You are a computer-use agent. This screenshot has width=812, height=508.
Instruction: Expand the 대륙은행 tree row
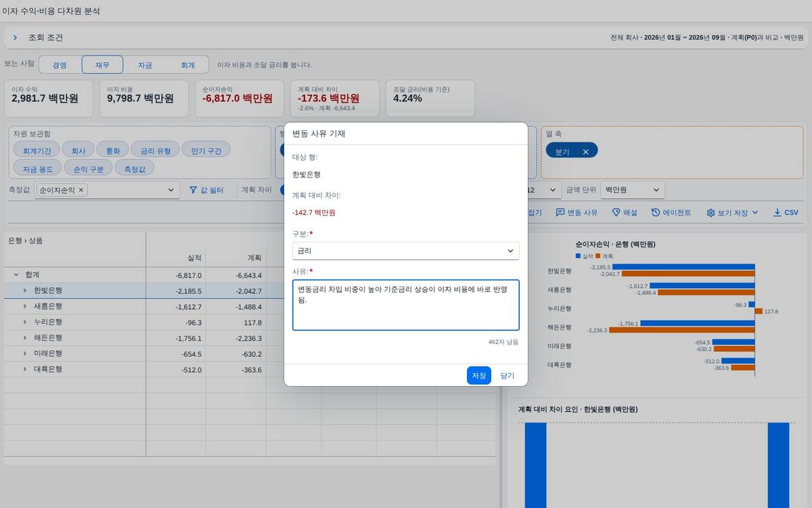(x=24, y=369)
